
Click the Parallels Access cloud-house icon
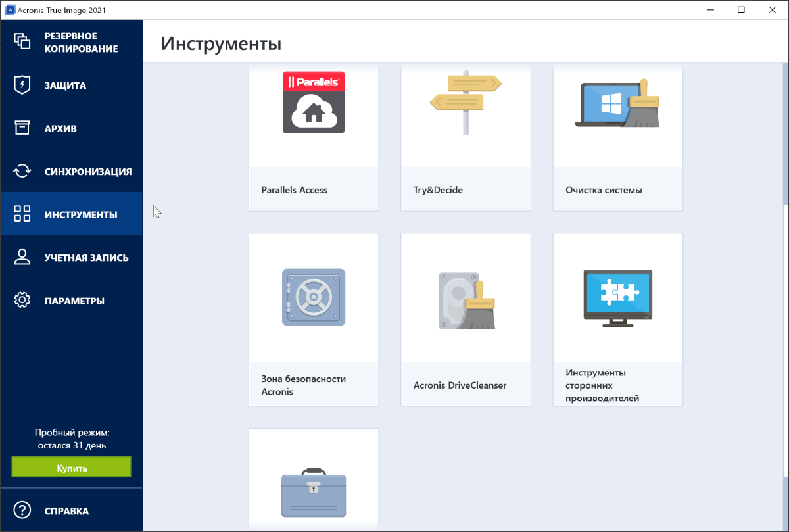pos(314,103)
